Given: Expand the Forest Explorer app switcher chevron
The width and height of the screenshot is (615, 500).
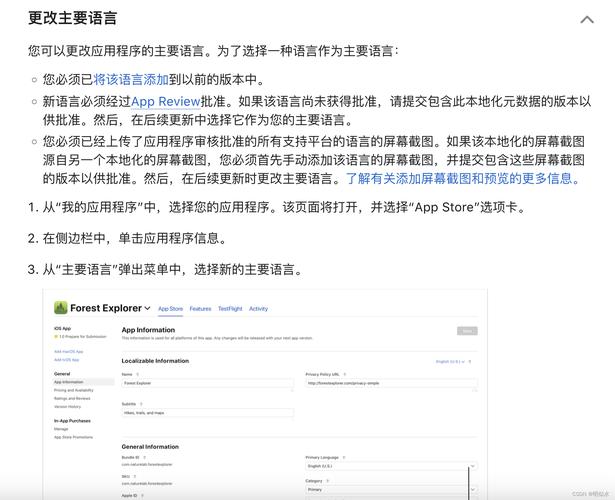Looking at the screenshot, I should click(147, 308).
